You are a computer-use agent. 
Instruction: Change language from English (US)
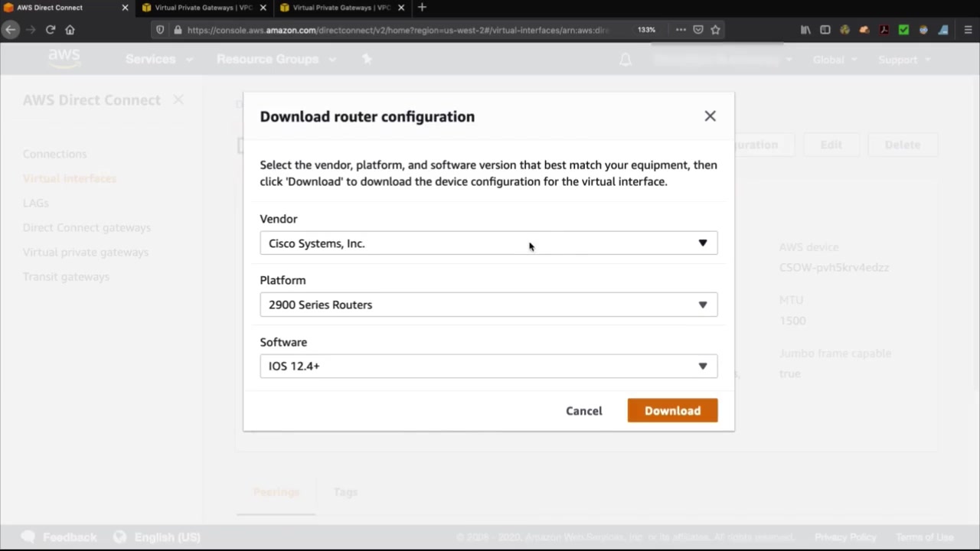pyautogui.click(x=157, y=537)
